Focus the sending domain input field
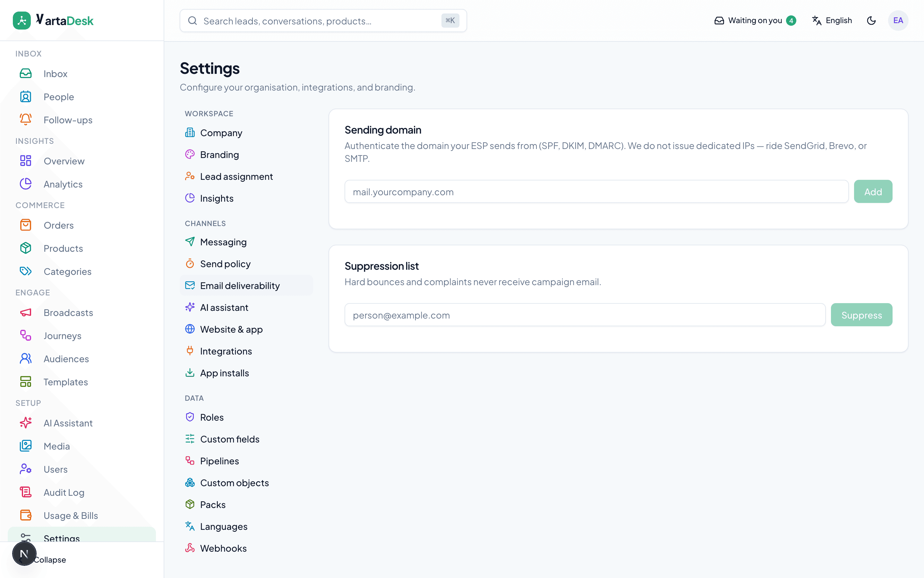Image resolution: width=924 pixels, height=578 pixels. point(596,191)
